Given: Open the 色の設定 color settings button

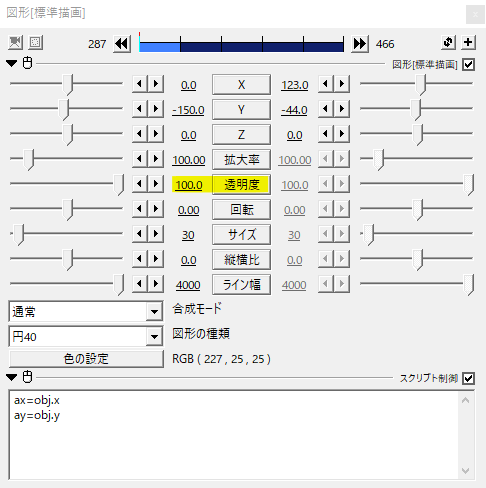Looking at the screenshot, I should (86, 359).
